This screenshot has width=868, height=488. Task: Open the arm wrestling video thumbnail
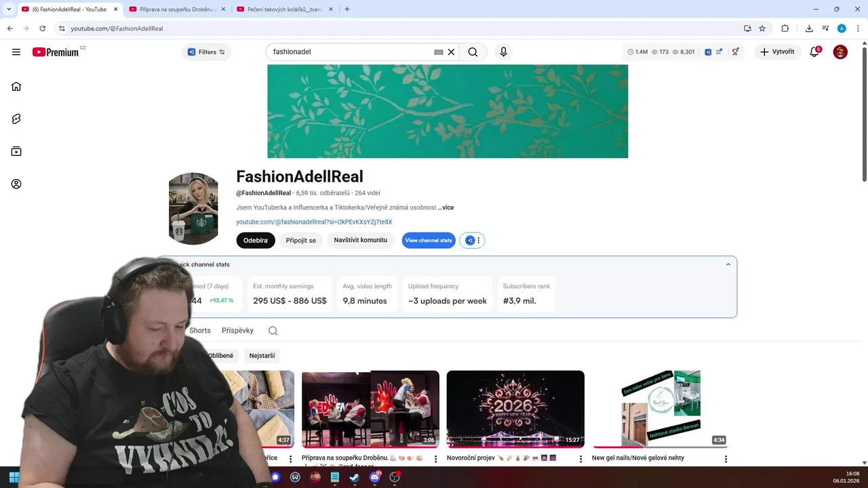(370, 409)
